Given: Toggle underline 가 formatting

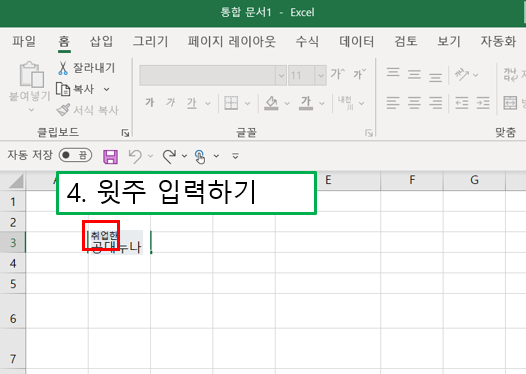Looking at the screenshot, I should pos(192,103).
